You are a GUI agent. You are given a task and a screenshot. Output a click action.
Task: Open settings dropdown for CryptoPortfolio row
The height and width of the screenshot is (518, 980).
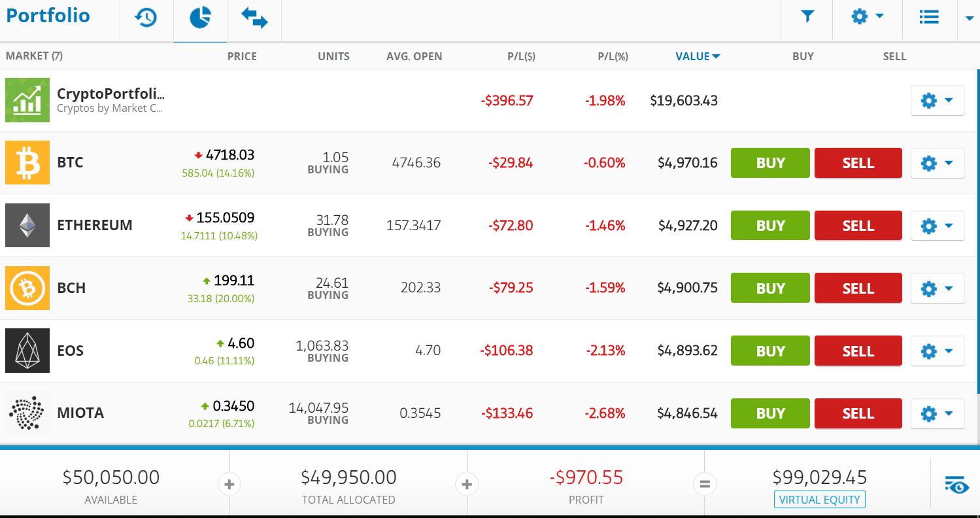pos(938,101)
